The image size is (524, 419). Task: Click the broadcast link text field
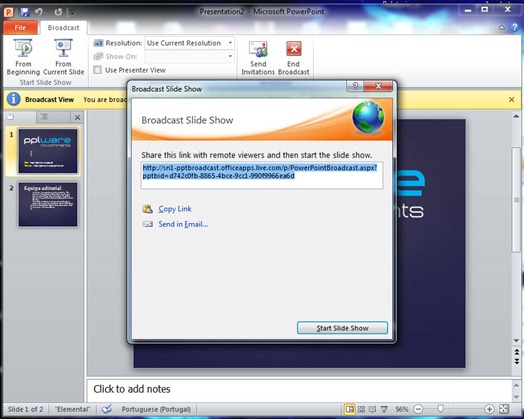click(x=262, y=175)
